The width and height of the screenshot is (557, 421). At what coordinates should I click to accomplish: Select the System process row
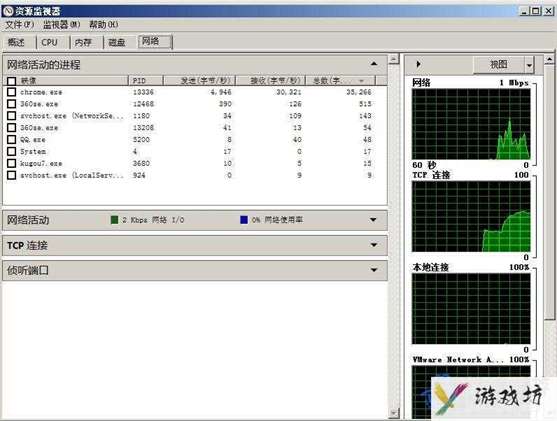point(195,151)
